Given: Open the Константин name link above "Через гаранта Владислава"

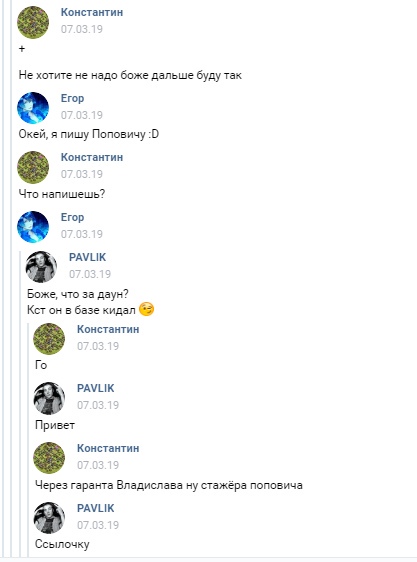Looking at the screenshot, I should 108,448.
